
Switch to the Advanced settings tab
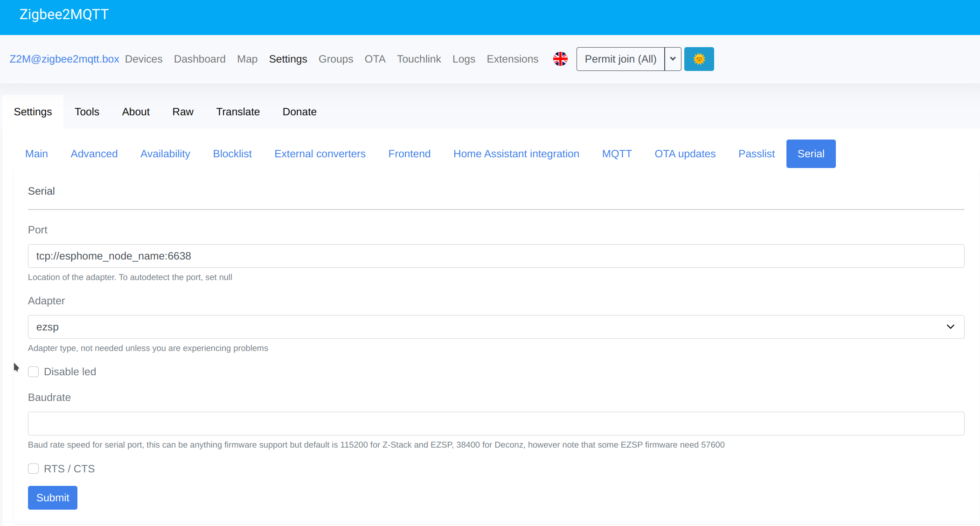click(94, 154)
